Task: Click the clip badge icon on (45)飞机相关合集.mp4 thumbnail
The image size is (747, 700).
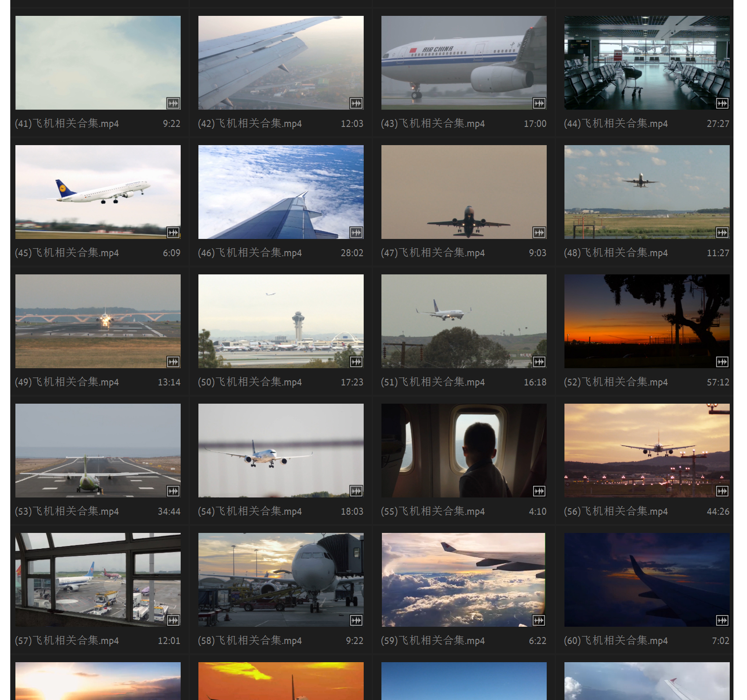Action: click(x=173, y=232)
